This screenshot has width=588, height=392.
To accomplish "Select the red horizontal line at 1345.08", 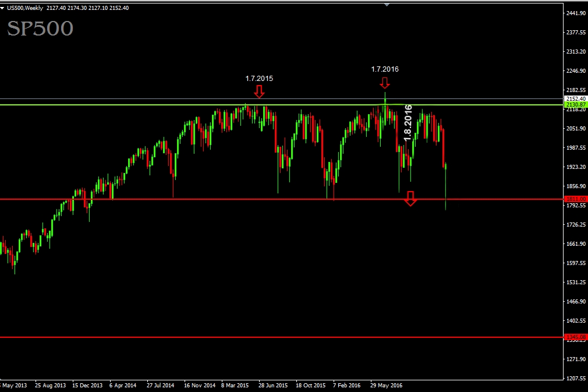I will pyautogui.click(x=281, y=337).
